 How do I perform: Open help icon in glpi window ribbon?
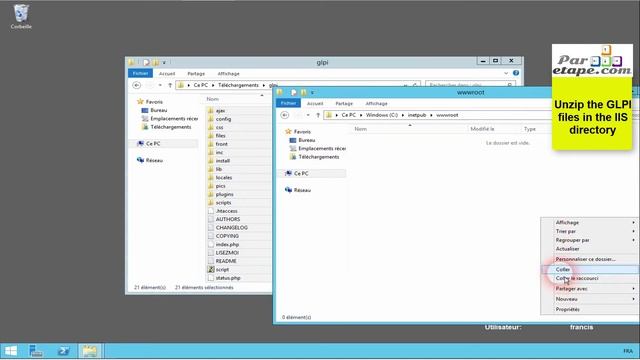pos(516,73)
